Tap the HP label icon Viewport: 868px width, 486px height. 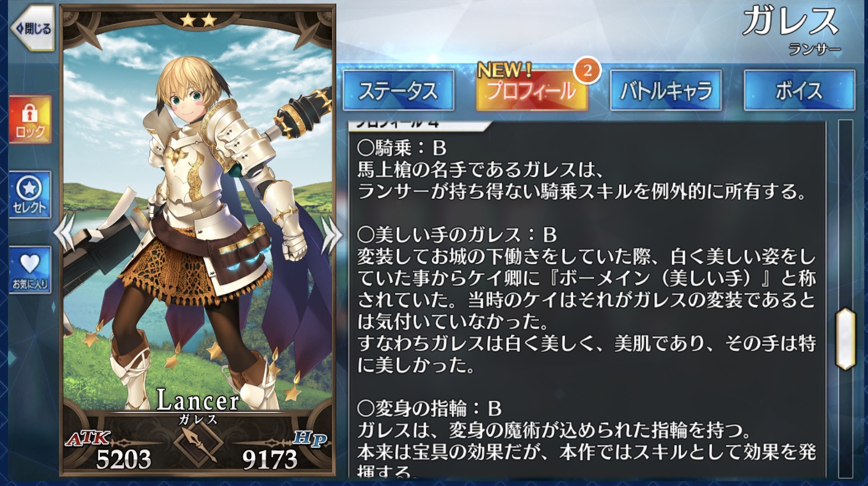(x=310, y=438)
